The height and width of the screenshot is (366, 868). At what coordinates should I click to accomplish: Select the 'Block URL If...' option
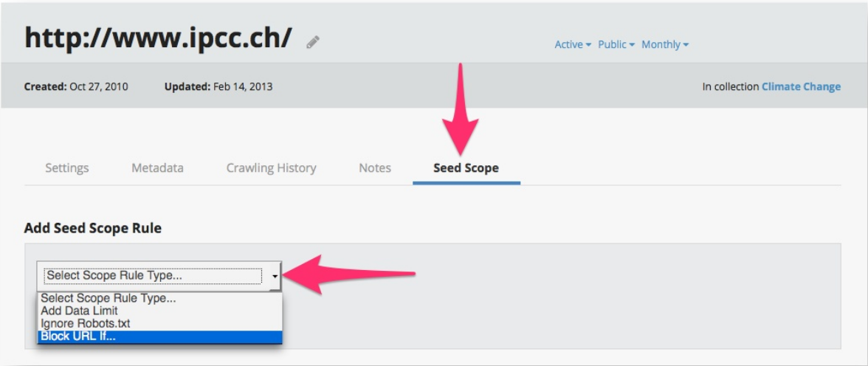tap(78, 336)
